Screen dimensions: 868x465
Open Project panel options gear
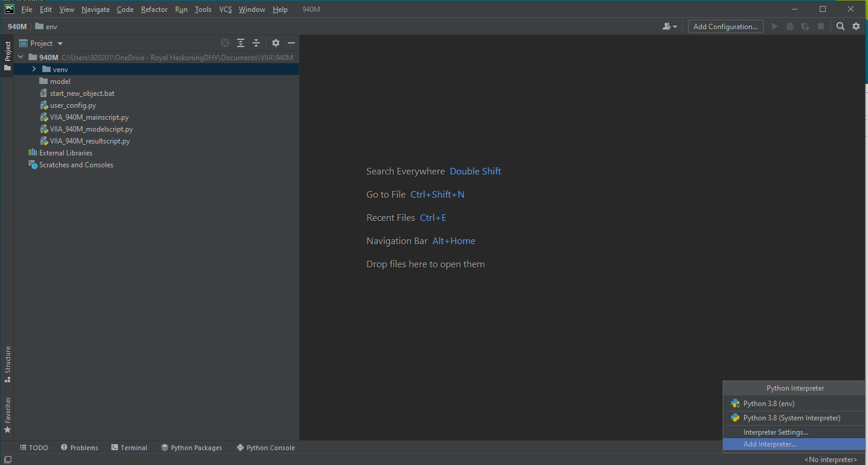(276, 43)
